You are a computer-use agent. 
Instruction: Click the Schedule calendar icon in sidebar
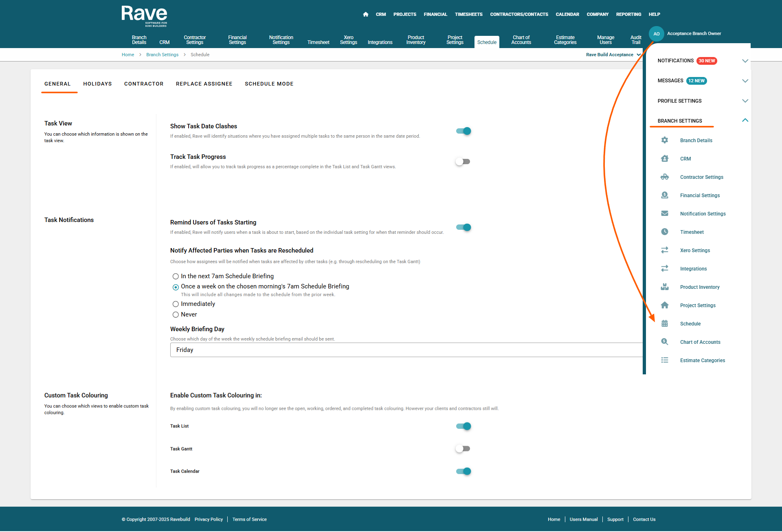tap(665, 323)
